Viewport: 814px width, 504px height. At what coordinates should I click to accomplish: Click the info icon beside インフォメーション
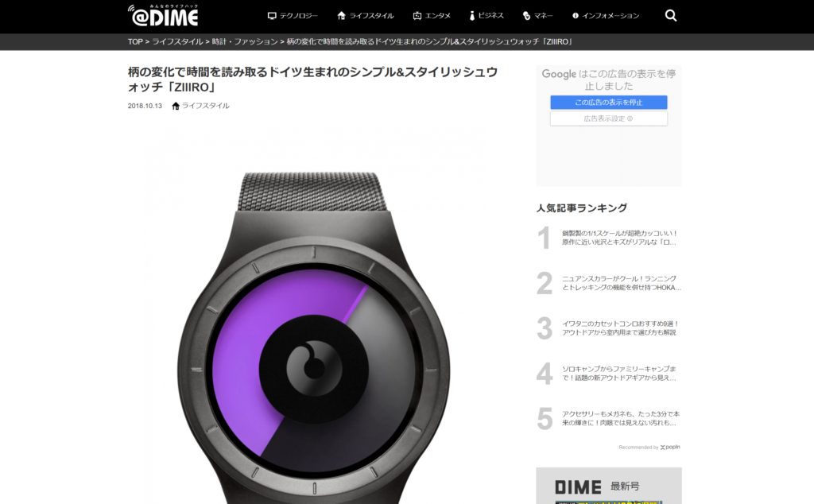click(x=576, y=16)
